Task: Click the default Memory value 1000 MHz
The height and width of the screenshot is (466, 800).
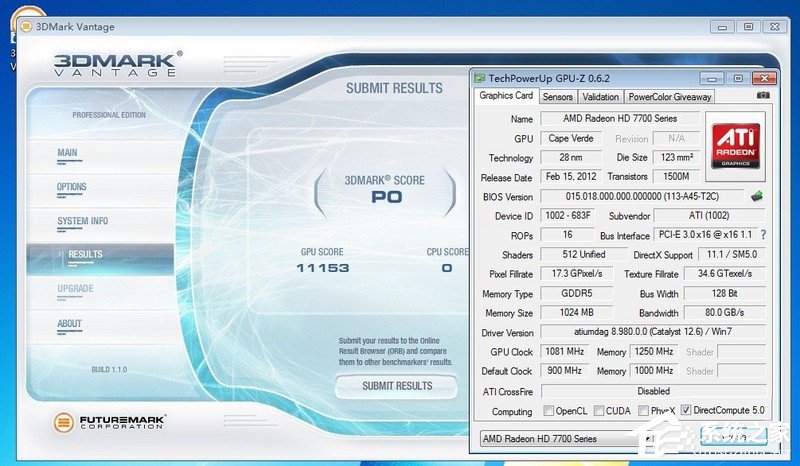Action: pyautogui.click(x=654, y=371)
